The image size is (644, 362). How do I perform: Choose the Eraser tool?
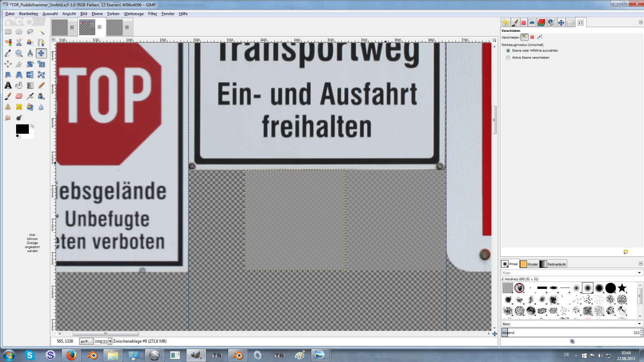[x=19, y=96]
